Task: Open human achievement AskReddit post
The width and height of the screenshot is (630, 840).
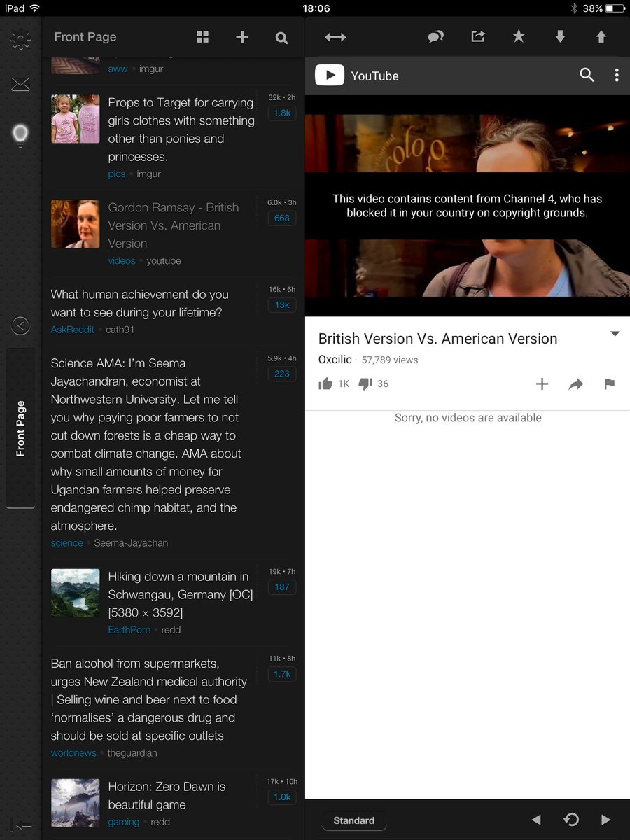Action: pos(140,303)
